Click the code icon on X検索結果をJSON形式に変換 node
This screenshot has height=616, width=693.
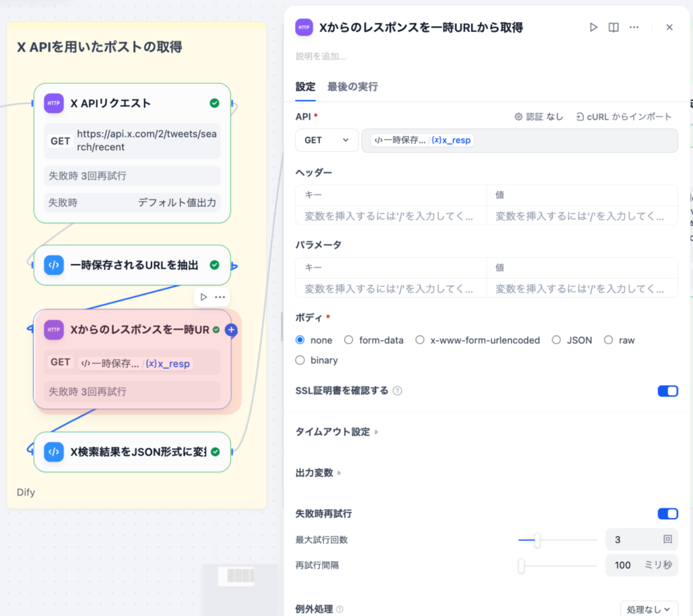(53, 452)
